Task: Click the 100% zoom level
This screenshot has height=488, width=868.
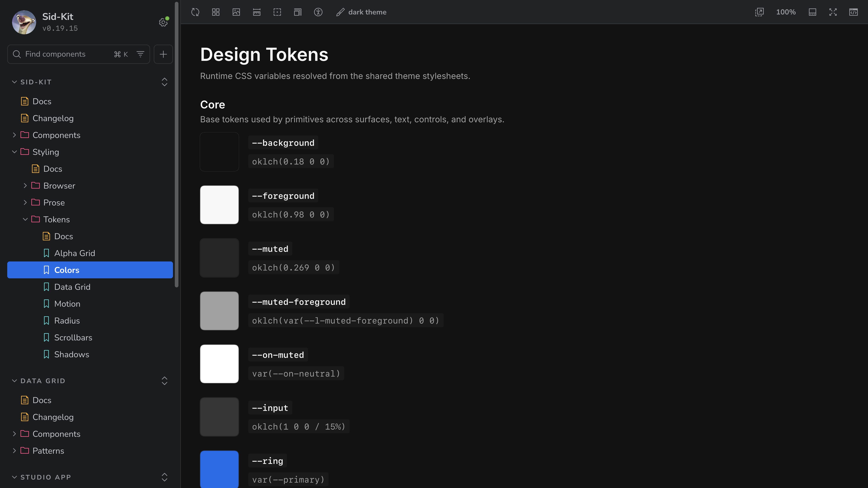Action: pos(786,12)
